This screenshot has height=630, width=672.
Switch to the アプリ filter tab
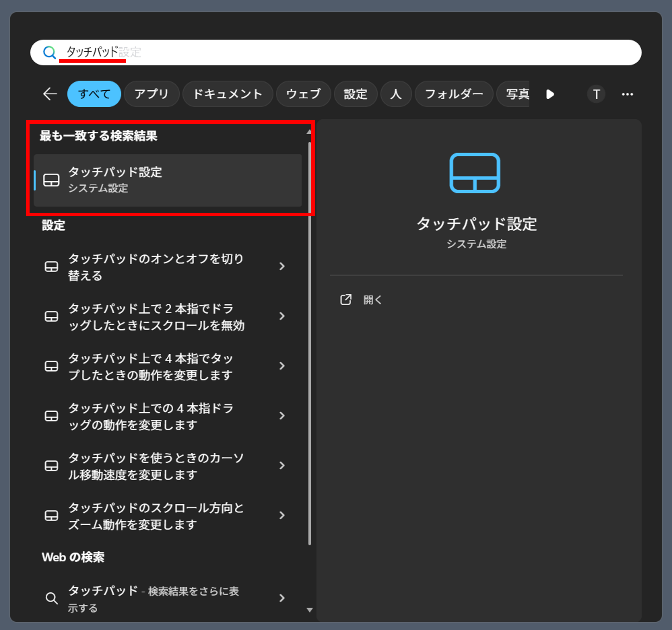click(151, 94)
